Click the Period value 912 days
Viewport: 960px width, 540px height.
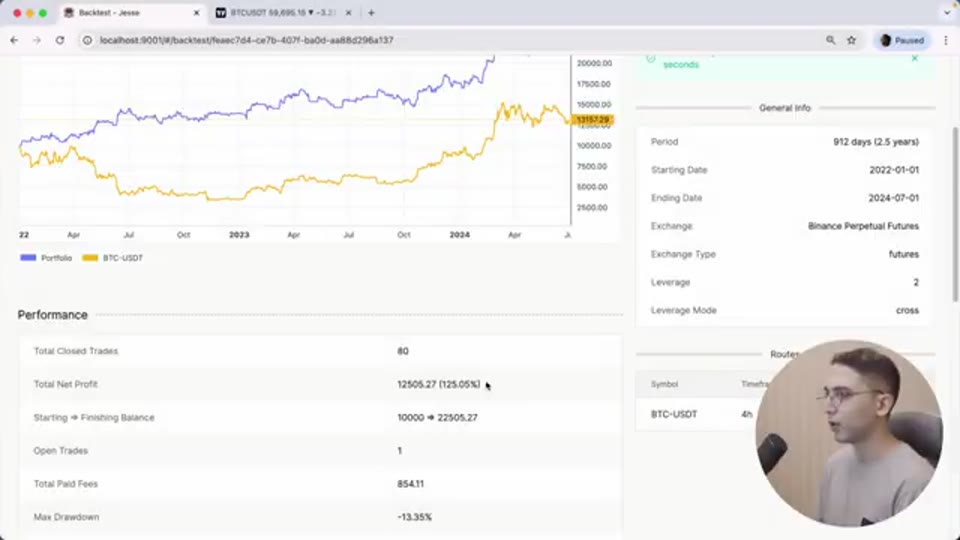(876, 141)
